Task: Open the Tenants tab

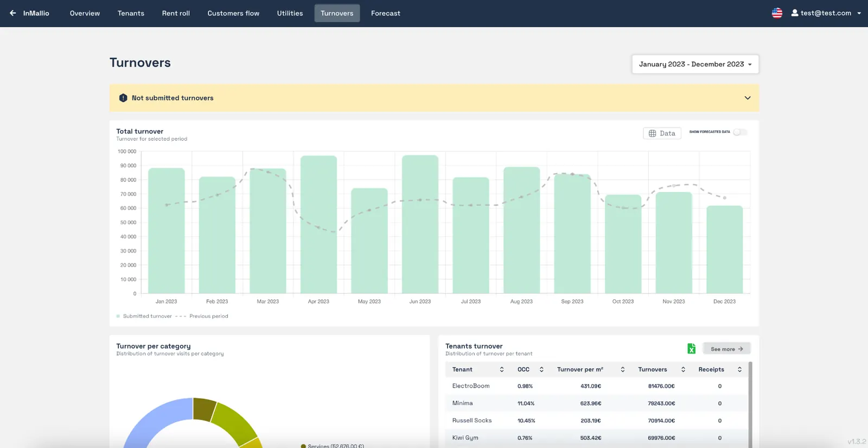Action: pyautogui.click(x=131, y=13)
